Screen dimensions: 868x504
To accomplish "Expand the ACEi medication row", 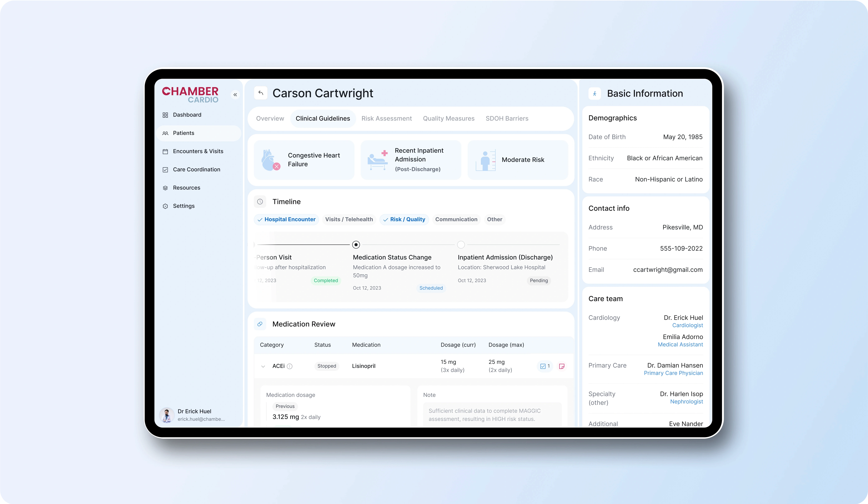I will (263, 366).
